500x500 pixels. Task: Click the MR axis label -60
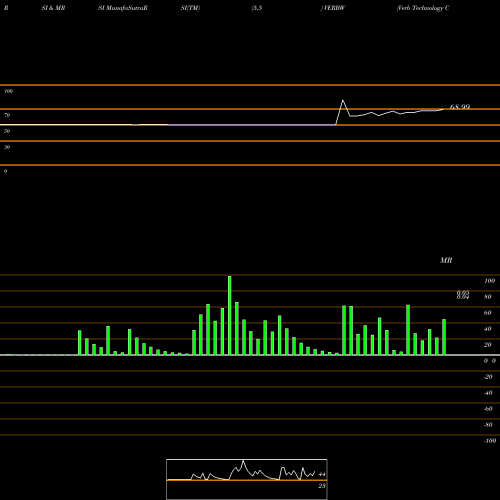488,409
